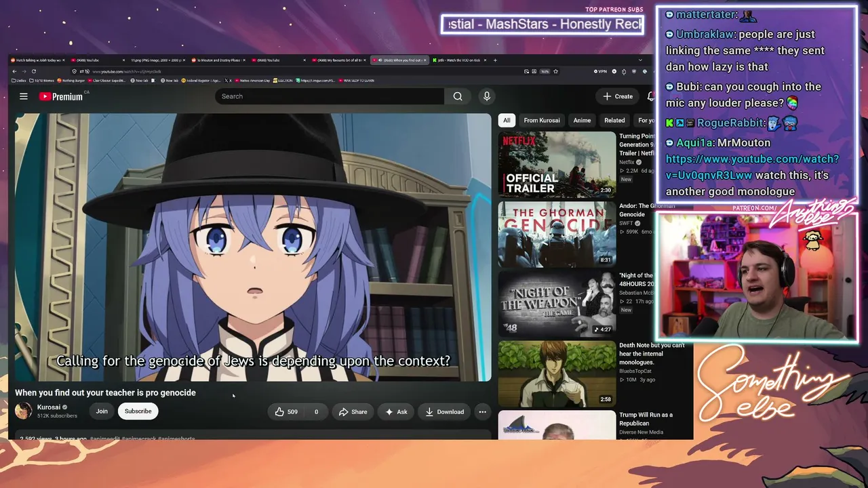Screen dimensions: 868x488
Task: Close the 'When you find out' tab
Action: tap(425, 60)
